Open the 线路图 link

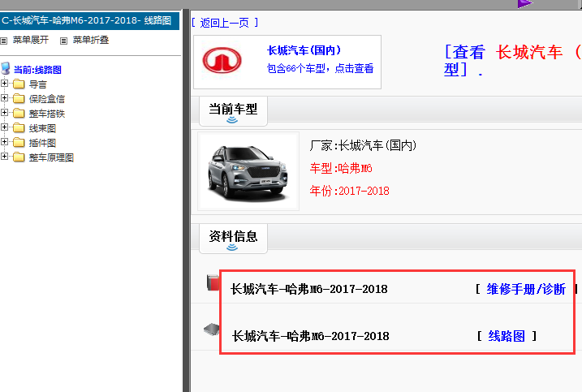point(507,336)
